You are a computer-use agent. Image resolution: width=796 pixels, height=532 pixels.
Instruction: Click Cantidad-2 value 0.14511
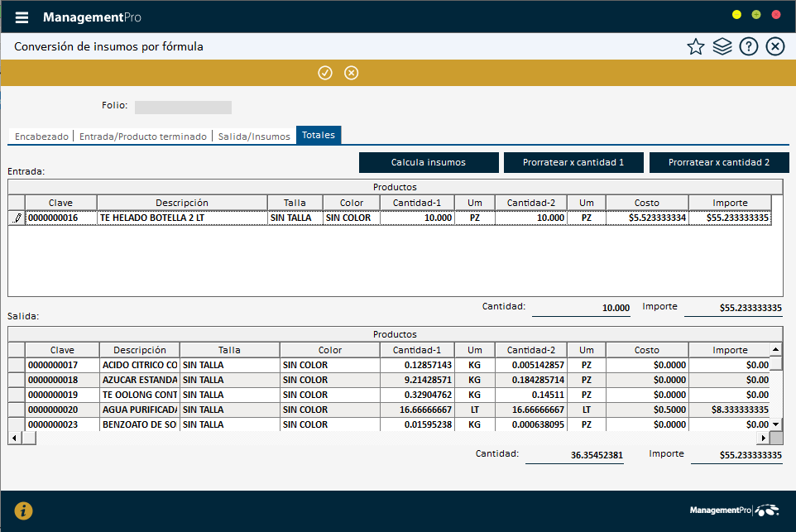click(x=531, y=395)
